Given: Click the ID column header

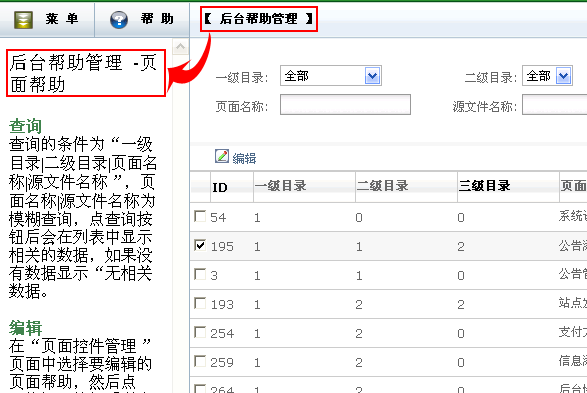Looking at the screenshot, I should (x=220, y=188).
